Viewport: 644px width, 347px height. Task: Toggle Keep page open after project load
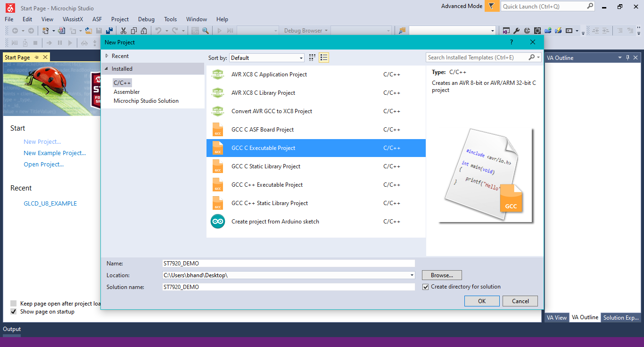(14, 304)
